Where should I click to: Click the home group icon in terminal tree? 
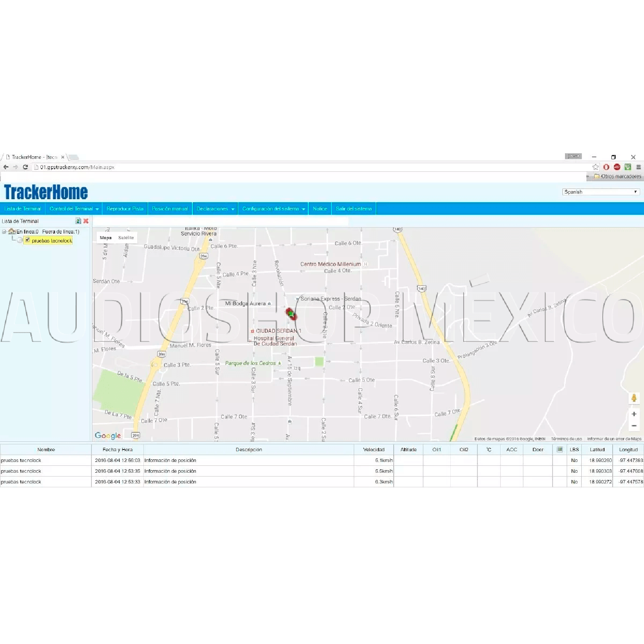pos(12,231)
